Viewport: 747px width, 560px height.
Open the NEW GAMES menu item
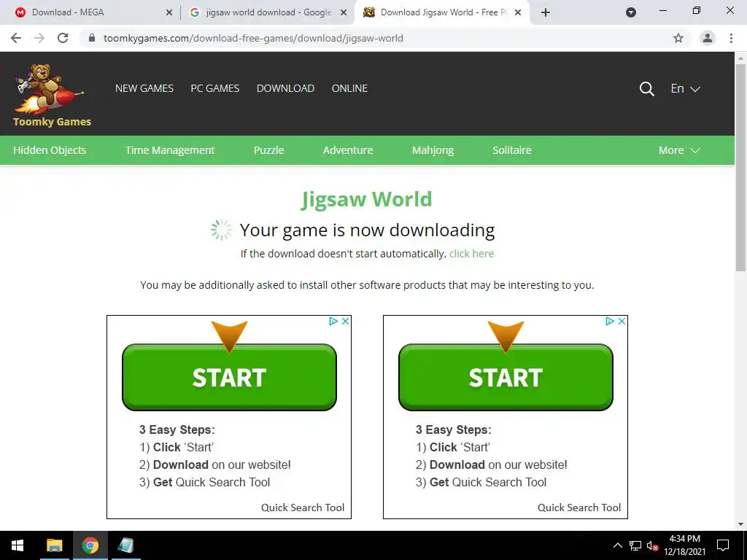pos(144,88)
